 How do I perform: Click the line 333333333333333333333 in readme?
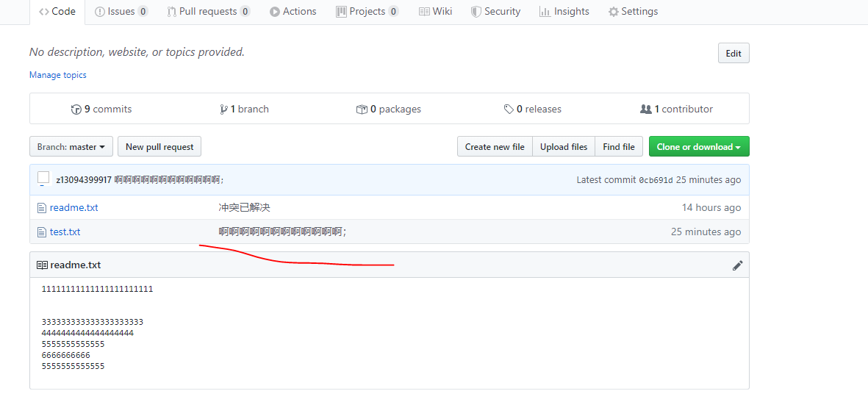[x=93, y=322]
